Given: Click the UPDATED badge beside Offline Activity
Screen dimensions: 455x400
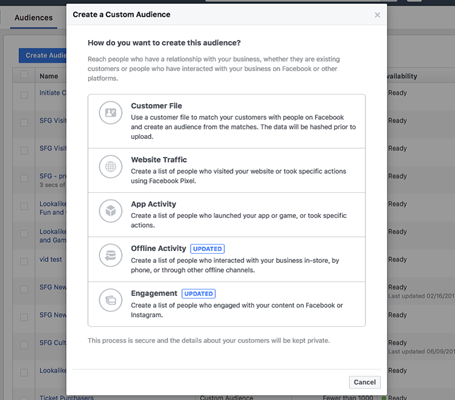Looking at the screenshot, I should click(207, 249).
